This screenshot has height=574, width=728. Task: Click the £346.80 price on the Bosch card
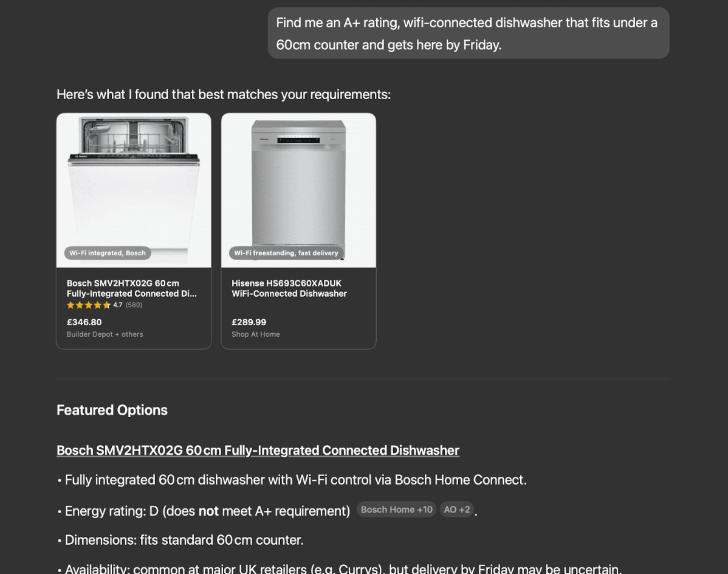click(84, 322)
